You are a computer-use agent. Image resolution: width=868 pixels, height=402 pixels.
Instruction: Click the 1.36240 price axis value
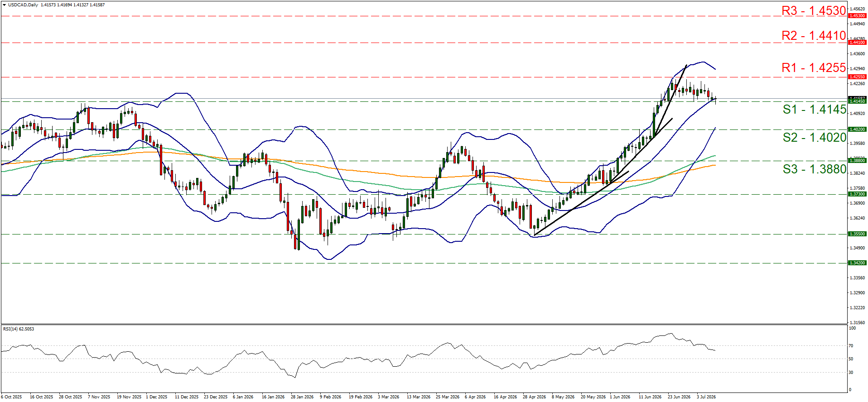click(858, 218)
